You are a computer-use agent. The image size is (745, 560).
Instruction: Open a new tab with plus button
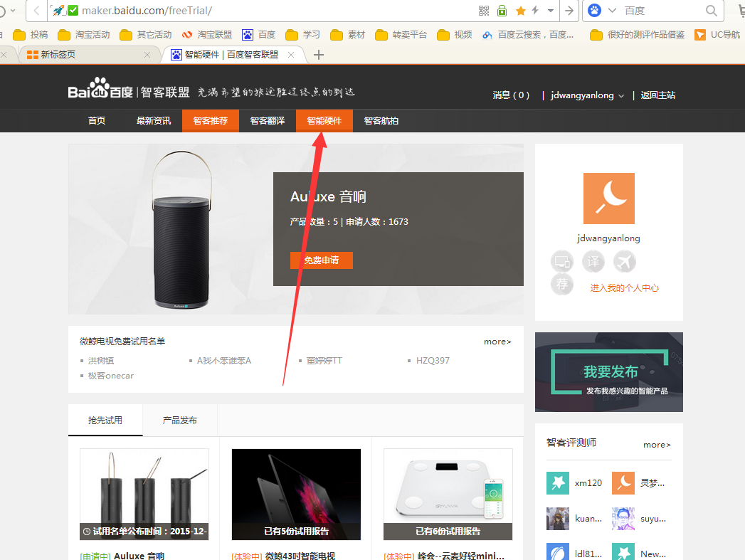pyautogui.click(x=319, y=55)
